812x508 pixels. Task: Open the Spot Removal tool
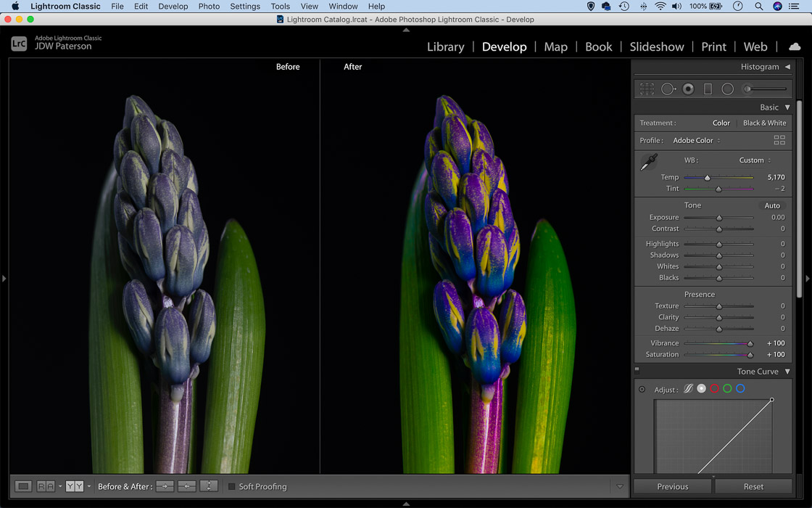tap(668, 89)
